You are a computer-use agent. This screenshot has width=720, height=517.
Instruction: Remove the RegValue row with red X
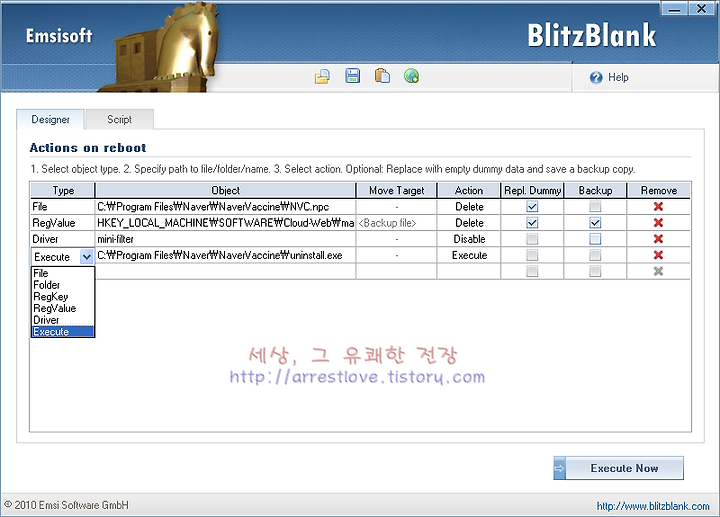point(658,223)
